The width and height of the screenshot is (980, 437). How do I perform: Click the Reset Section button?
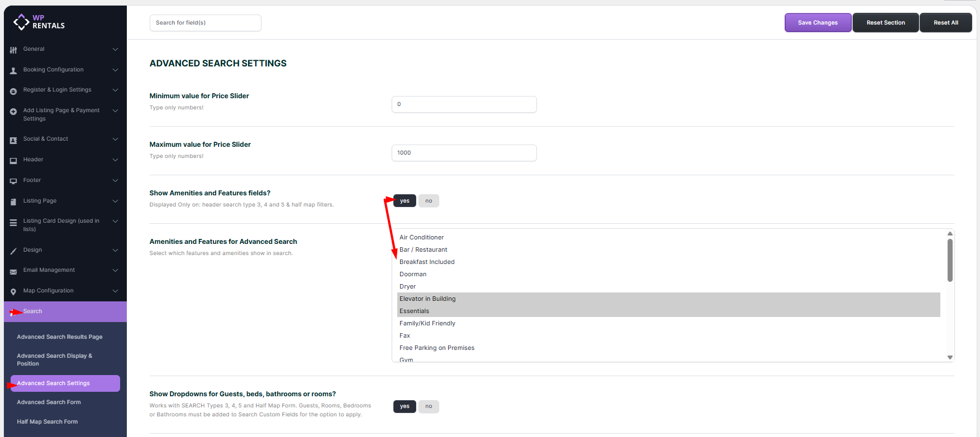click(886, 23)
